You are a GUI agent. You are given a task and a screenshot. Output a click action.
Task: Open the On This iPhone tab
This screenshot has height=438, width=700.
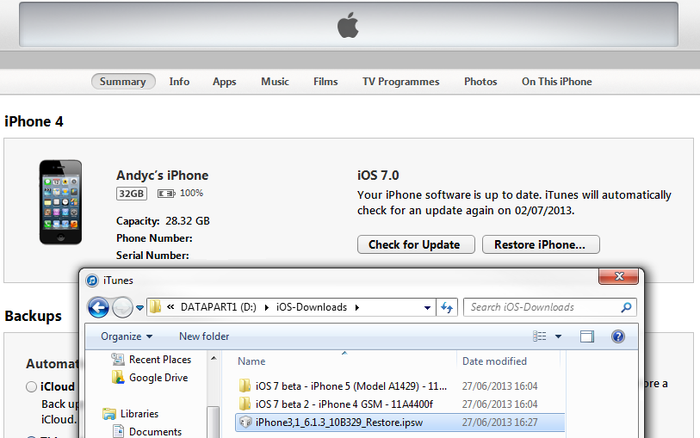click(557, 81)
